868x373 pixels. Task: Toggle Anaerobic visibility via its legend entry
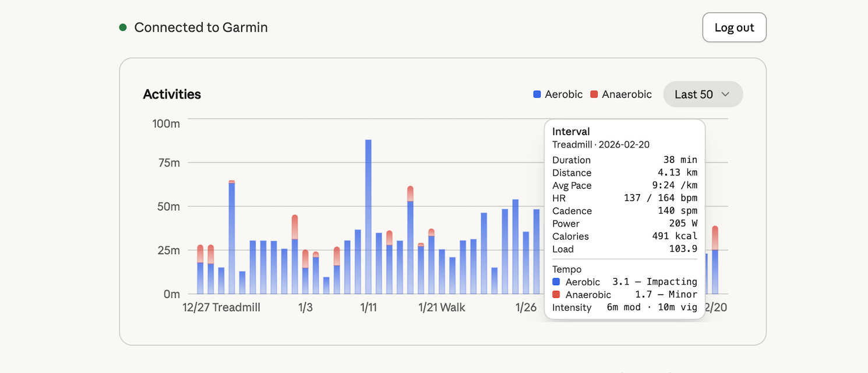coord(620,94)
